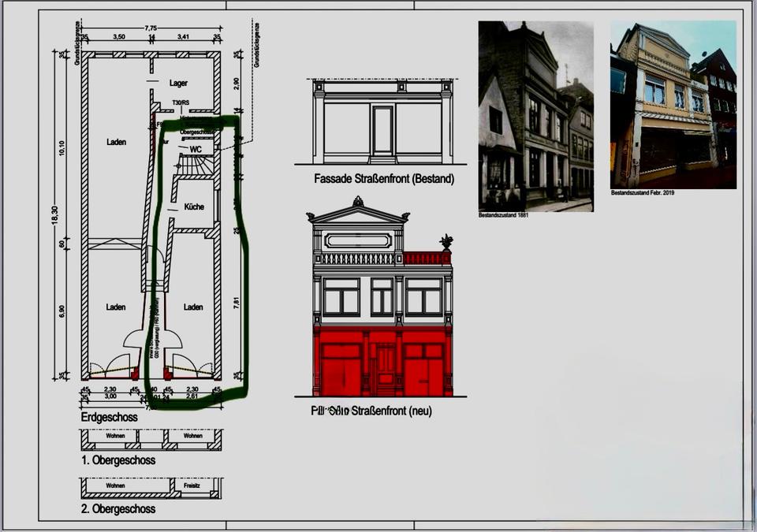Viewport: 757px width, 532px height.
Task: Click the 'Erdgeschoss' floor plan title
Action: [x=109, y=417]
